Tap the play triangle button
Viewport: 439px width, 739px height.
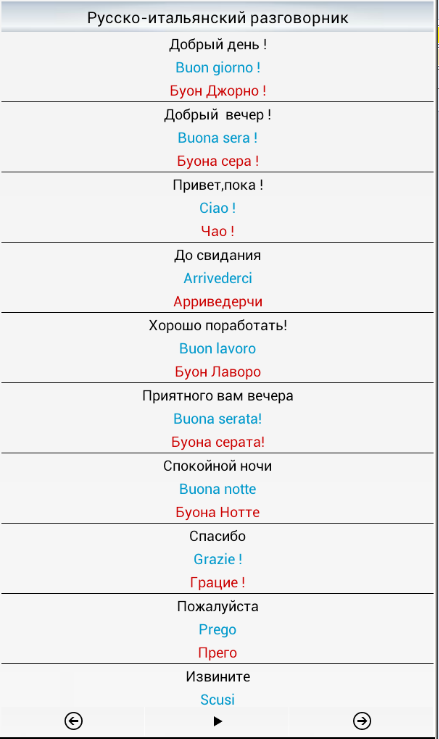(x=217, y=721)
